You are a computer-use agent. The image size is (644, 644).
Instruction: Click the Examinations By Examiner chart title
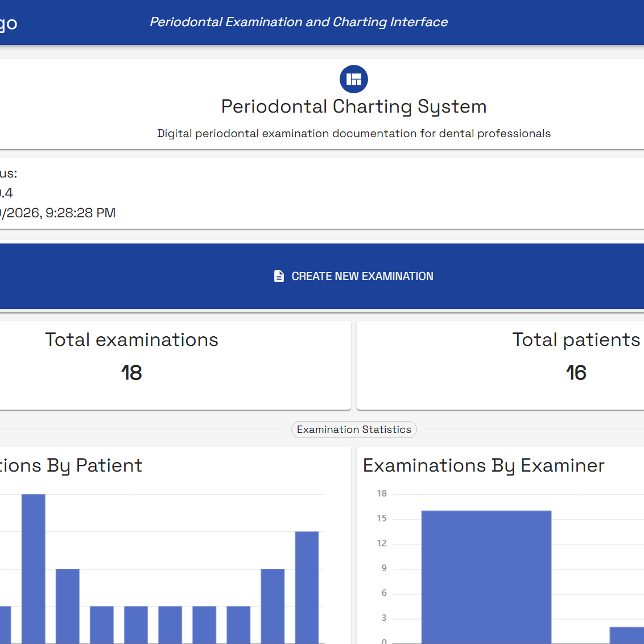click(484, 465)
